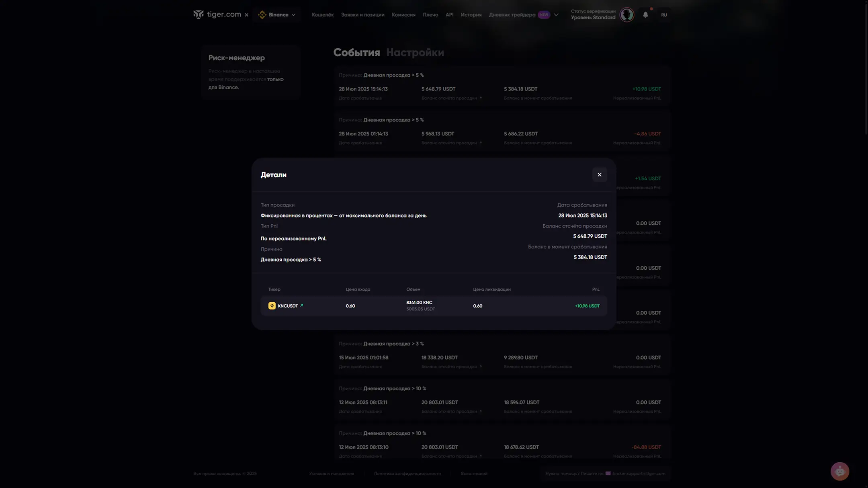
Task: Open the KNCUSDT external link arrow
Action: click(302, 306)
